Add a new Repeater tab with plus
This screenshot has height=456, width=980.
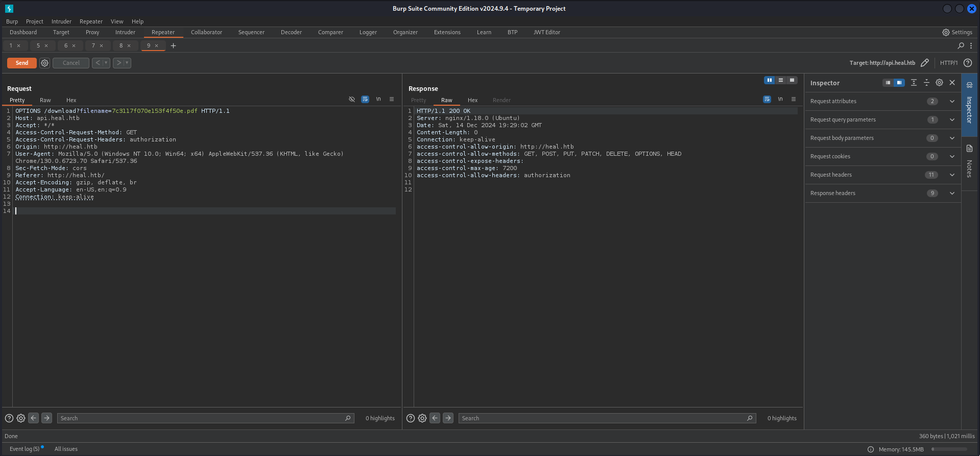[x=173, y=46]
